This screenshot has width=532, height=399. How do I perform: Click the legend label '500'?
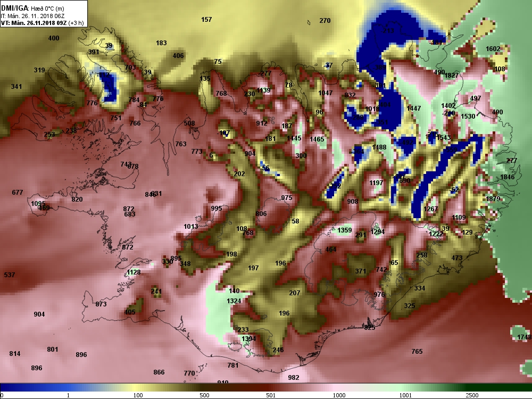coord(204,395)
